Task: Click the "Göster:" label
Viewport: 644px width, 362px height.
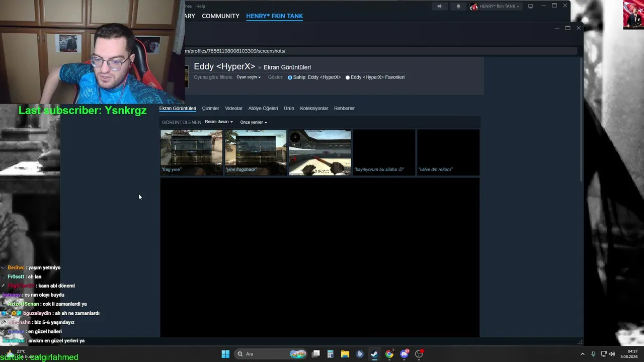Action: (276, 77)
